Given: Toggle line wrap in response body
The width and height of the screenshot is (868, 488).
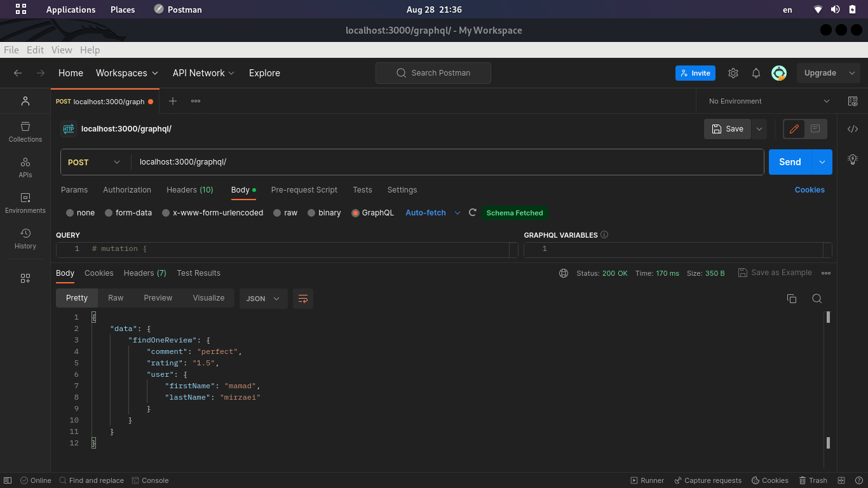Looking at the screenshot, I should [303, 299].
